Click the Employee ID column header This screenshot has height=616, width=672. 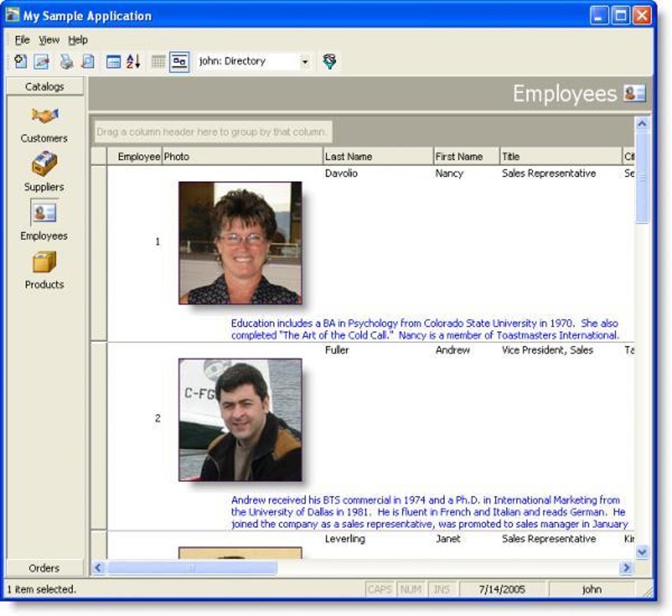click(134, 156)
